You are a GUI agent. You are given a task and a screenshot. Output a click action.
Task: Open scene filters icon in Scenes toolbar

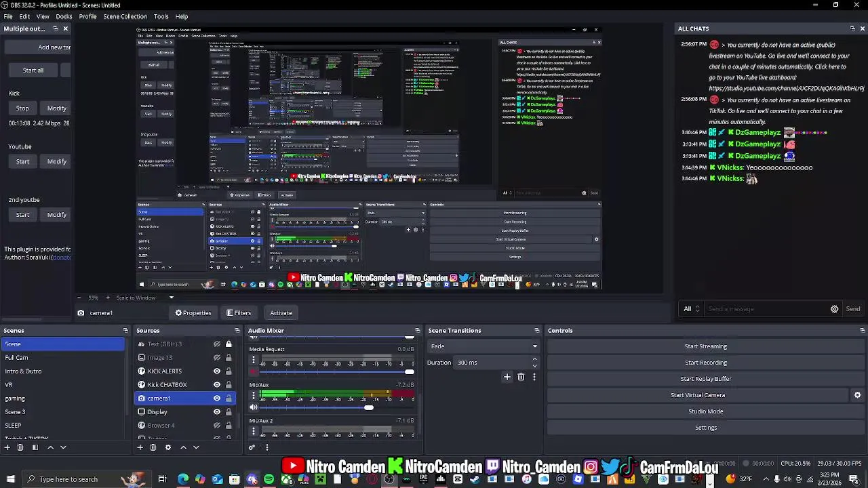tap(35, 447)
